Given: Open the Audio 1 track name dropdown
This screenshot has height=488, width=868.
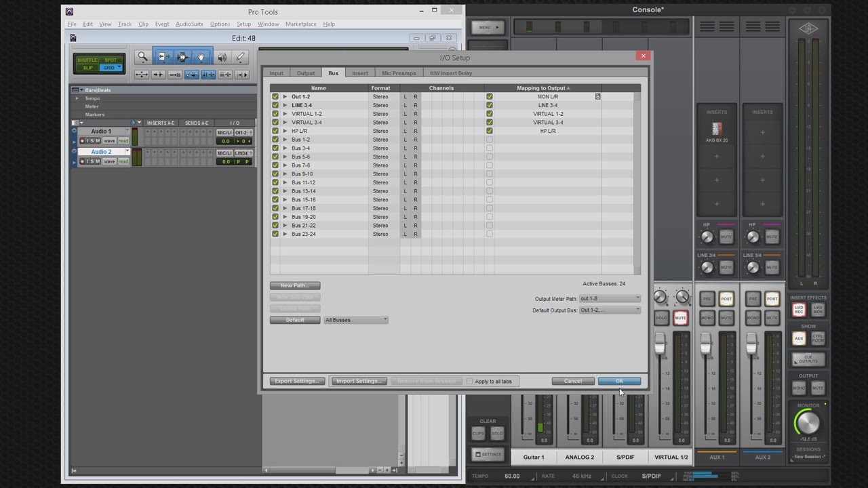Looking at the screenshot, I should 127,131.
